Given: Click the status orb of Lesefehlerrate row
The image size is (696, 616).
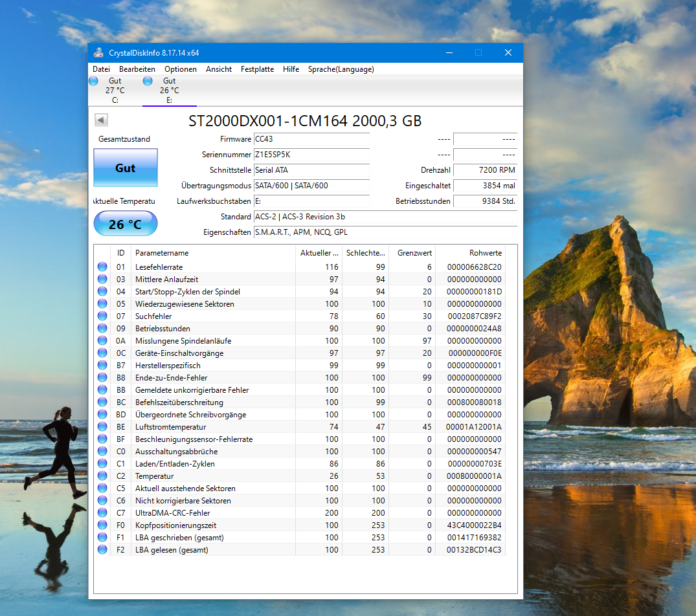Looking at the screenshot, I should tap(102, 267).
